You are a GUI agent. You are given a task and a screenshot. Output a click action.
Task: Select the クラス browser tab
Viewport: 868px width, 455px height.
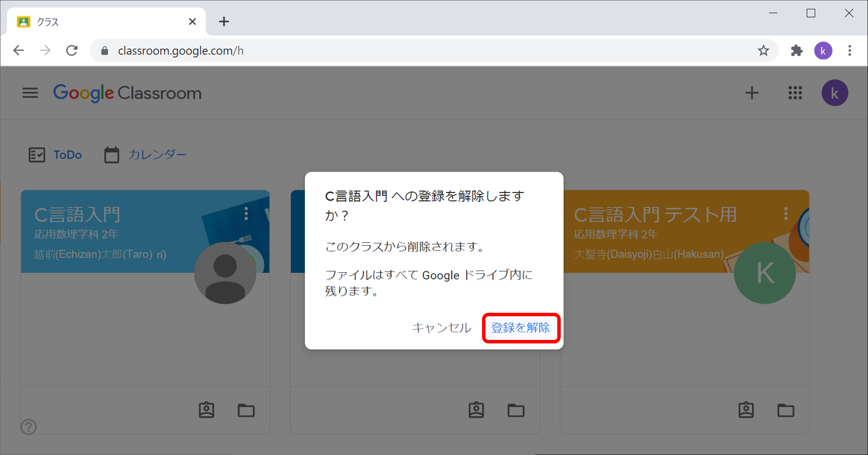pyautogui.click(x=107, y=22)
